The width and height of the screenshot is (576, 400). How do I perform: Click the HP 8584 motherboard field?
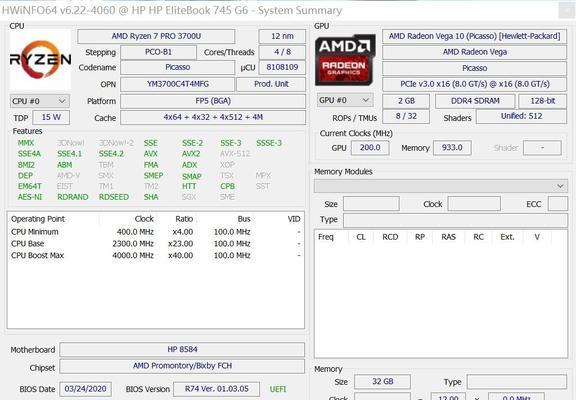tap(182, 349)
